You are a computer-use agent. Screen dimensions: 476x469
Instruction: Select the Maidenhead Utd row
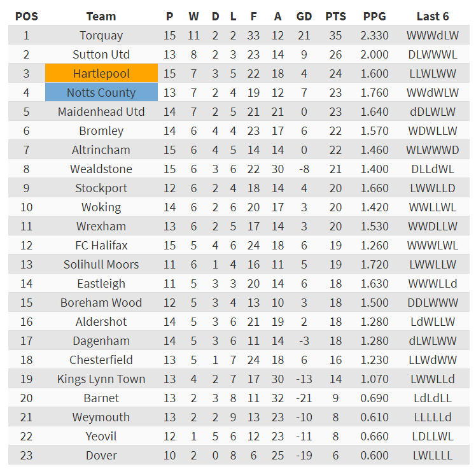[101, 112]
